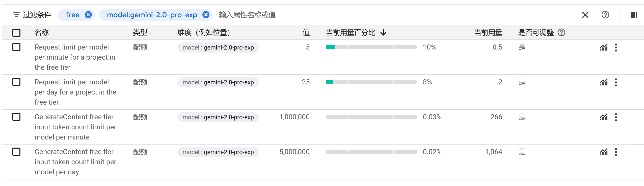Click the 0.02% usage progress bar

pos(371,152)
